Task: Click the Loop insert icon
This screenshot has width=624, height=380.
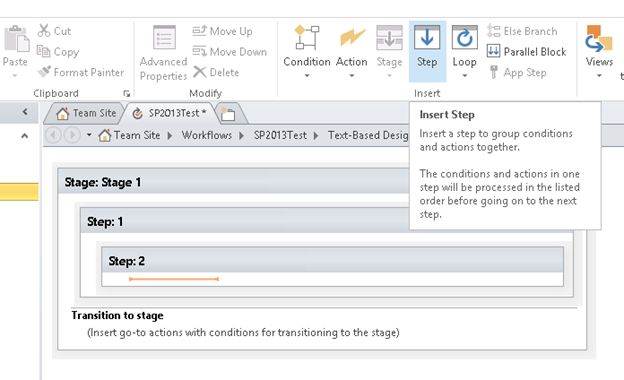Action: click(464, 37)
